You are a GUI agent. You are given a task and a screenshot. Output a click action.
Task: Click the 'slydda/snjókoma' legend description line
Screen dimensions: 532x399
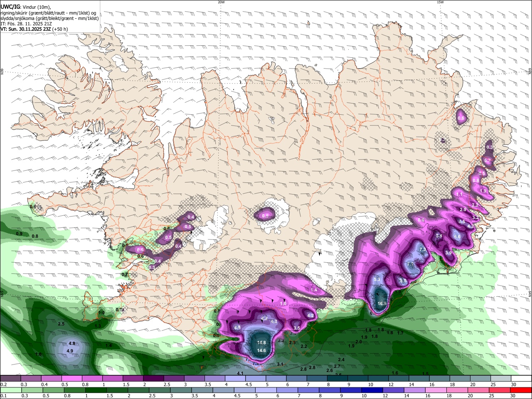click(x=49, y=18)
